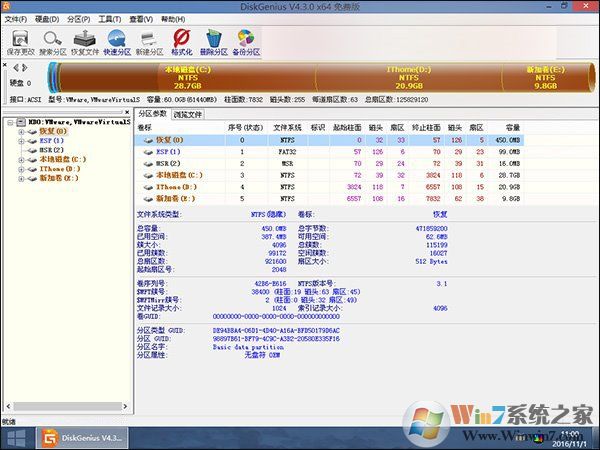Expand the 本地磁盘(C:) tree node
This screenshot has height=450, width=600.
click(21, 159)
